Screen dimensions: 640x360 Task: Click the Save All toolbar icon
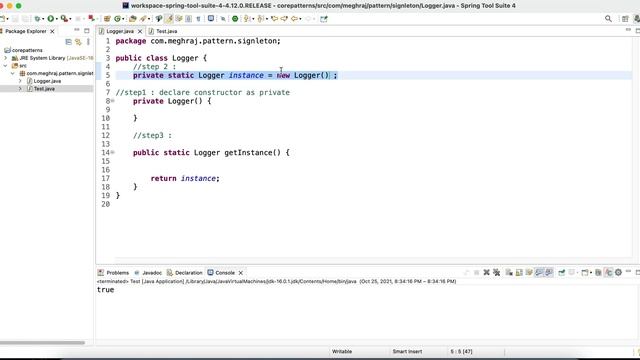[x=25, y=19]
